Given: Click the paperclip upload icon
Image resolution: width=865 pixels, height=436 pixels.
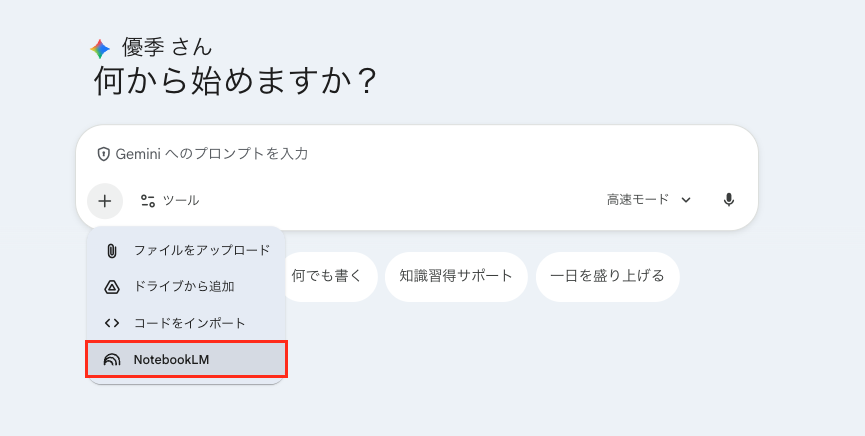Looking at the screenshot, I should (x=112, y=250).
